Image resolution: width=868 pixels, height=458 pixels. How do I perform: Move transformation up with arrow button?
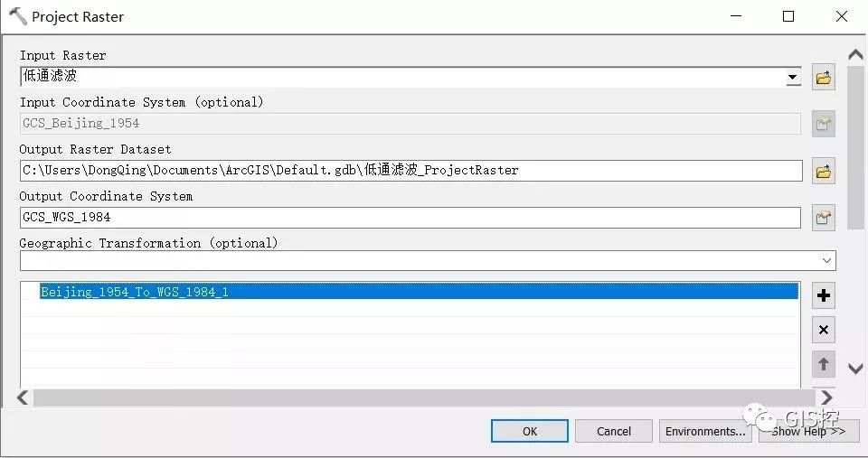823,365
